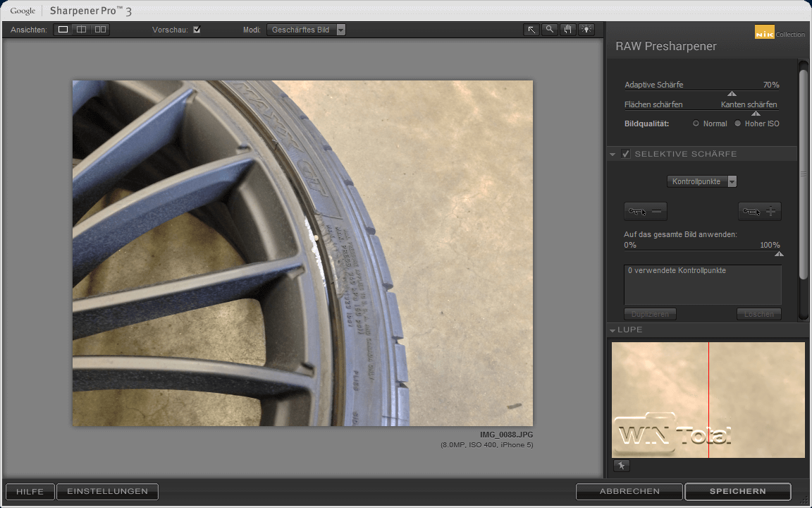Collapse the Lupe section
Viewport: 812px width, 508px height.
pyautogui.click(x=613, y=330)
